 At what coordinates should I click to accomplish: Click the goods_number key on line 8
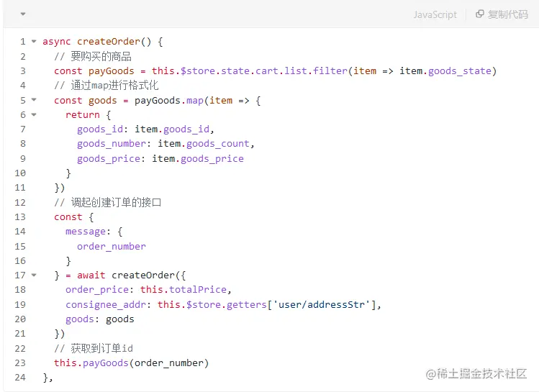112,144
